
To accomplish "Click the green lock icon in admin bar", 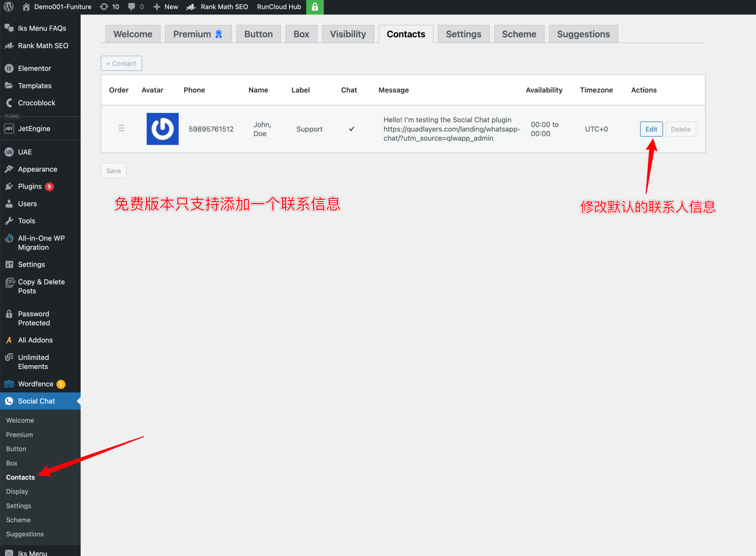I will coord(315,7).
